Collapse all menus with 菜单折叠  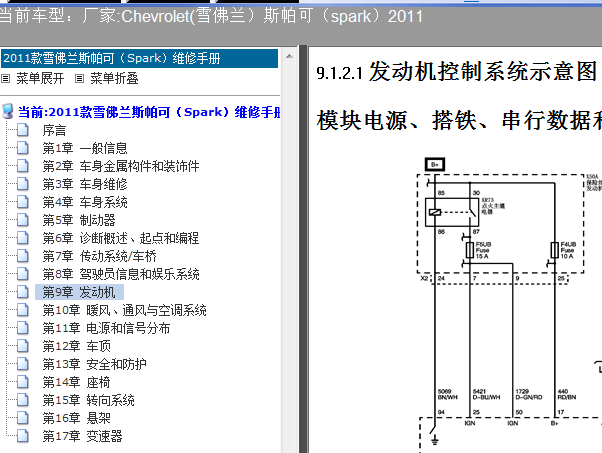[114, 79]
